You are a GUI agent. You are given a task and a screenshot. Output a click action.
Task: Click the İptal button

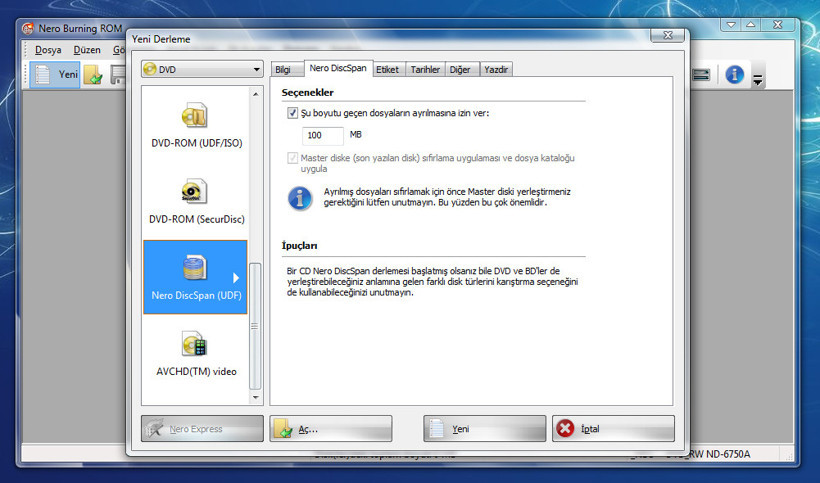point(613,429)
